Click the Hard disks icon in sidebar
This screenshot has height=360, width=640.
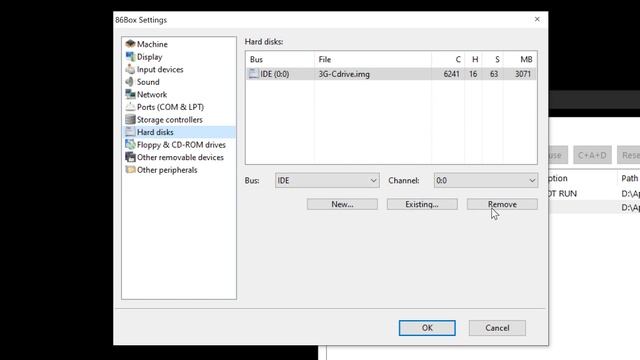[130, 132]
